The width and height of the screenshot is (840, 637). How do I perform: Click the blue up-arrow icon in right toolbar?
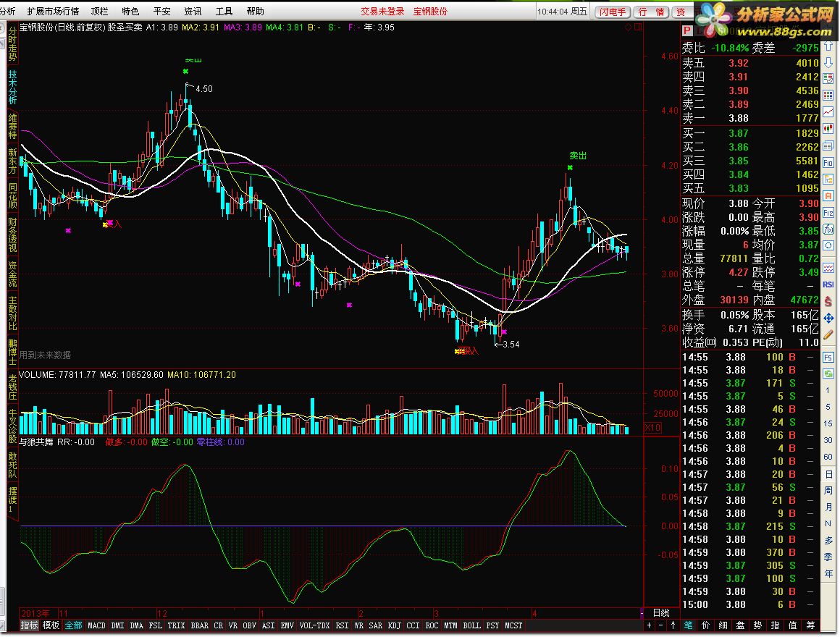[828, 46]
